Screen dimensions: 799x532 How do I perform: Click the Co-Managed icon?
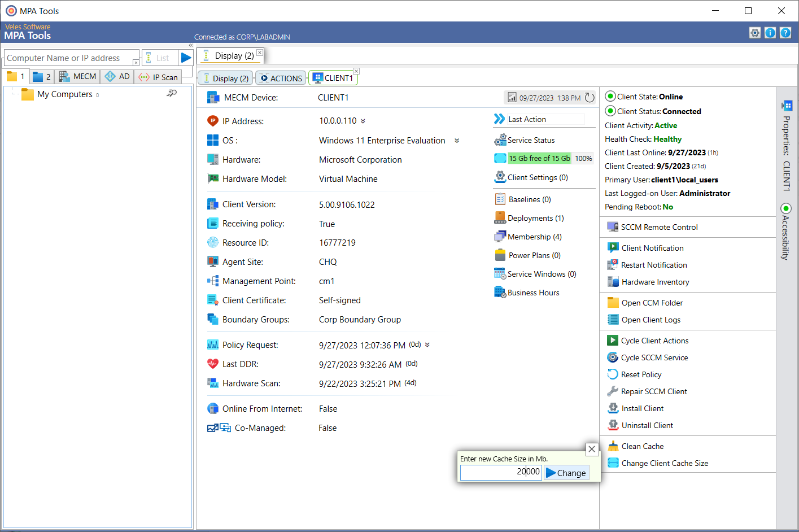pyautogui.click(x=219, y=428)
